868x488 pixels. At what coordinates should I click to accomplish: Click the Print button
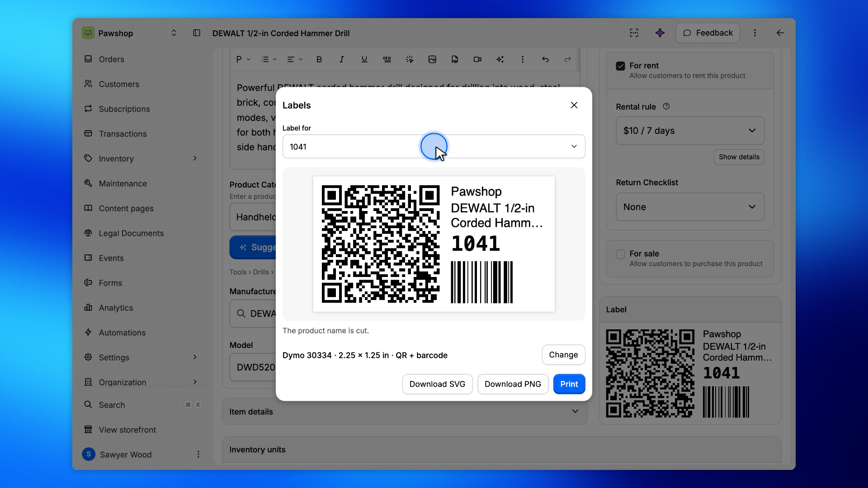[x=569, y=384]
